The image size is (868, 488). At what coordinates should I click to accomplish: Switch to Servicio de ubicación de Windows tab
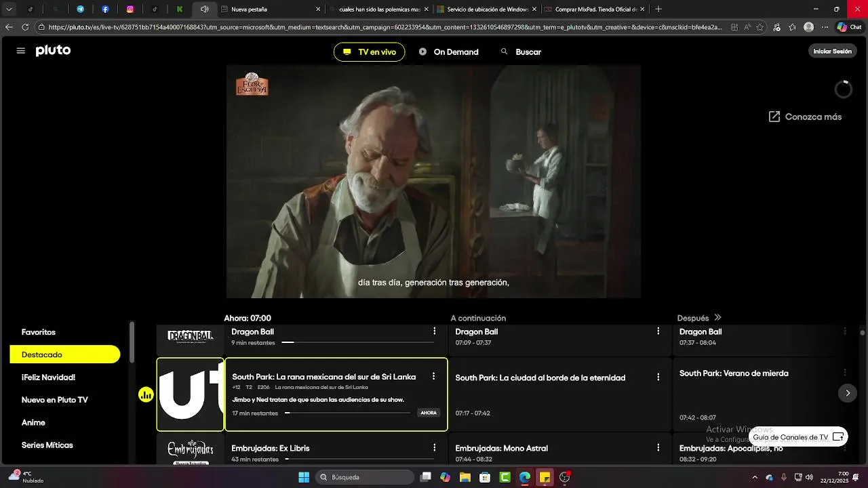pos(486,9)
